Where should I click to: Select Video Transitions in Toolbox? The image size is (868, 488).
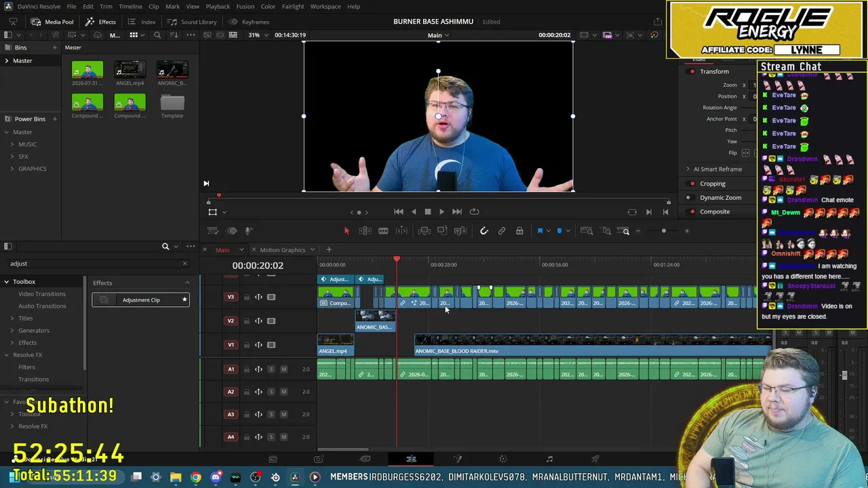[x=42, y=294]
